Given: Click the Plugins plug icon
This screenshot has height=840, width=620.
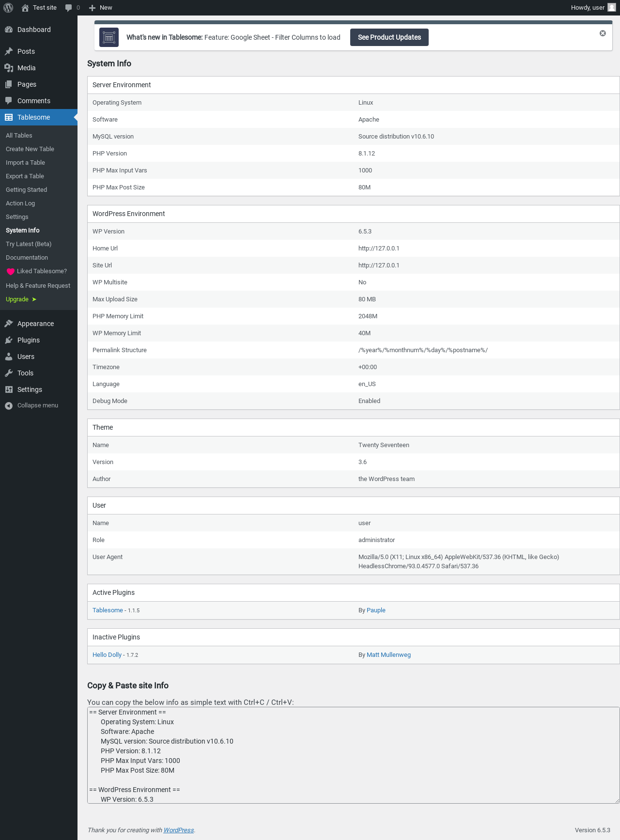Looking at the screenshot, I should click(9, 340).
